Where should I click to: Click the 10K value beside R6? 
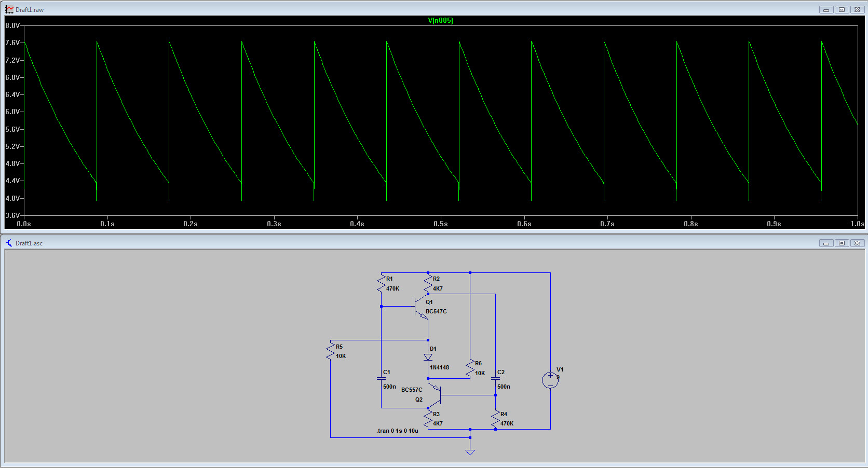(x=480, y=373)
